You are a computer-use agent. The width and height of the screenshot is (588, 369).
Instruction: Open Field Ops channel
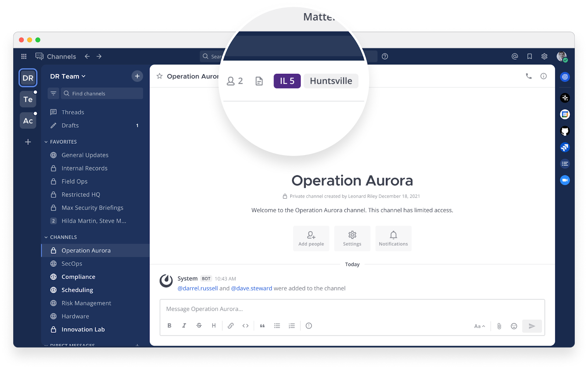(x=96, y=182)
